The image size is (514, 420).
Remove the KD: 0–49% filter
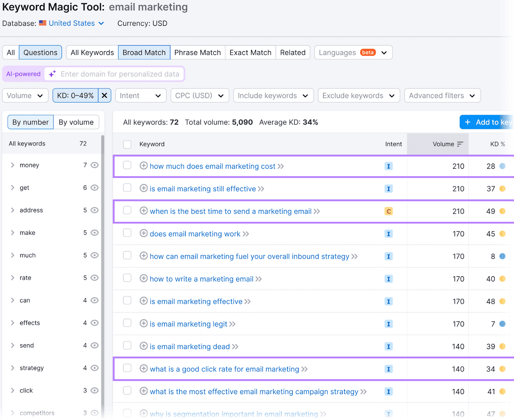coord(104,95)
